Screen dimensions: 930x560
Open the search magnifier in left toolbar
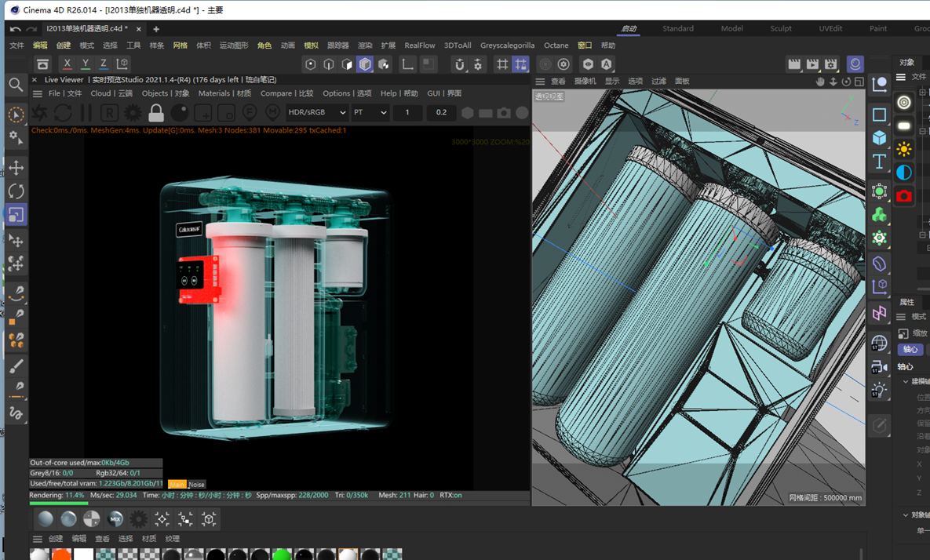pos(16,85)
